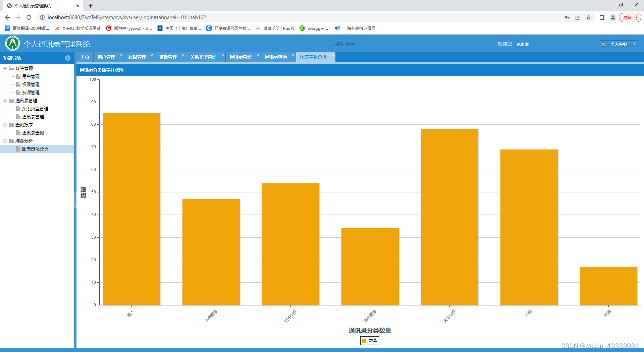Go back to previous browser page
Screen dimensions: 644x352
(7, 17)
